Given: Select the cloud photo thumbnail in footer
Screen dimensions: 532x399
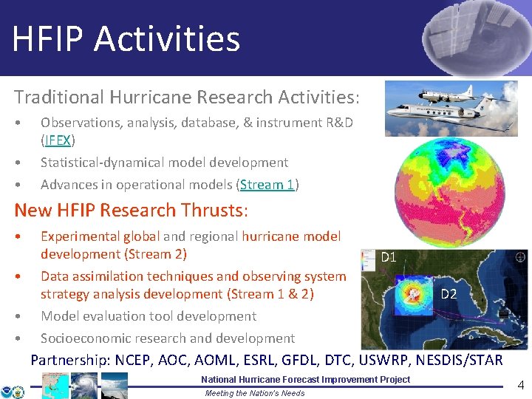Looking at the screenshot, I should (115, 386).
